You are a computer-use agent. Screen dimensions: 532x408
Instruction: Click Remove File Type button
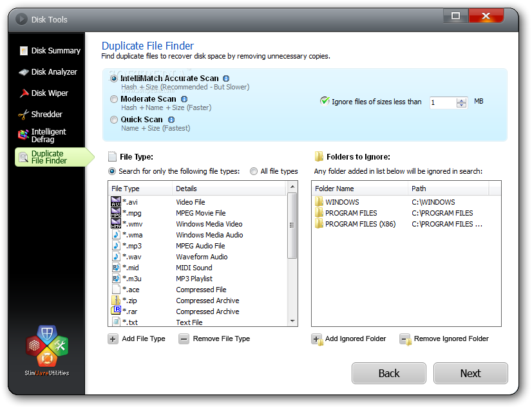[x=214, y=338]
